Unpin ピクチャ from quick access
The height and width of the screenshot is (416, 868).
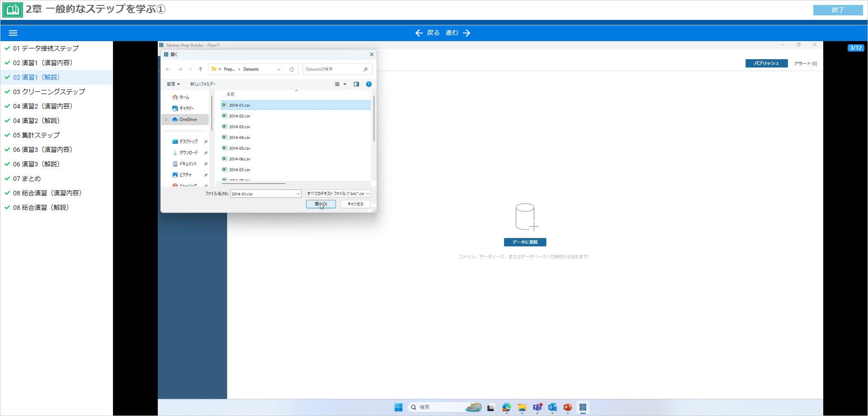click(x=206, y=175)
